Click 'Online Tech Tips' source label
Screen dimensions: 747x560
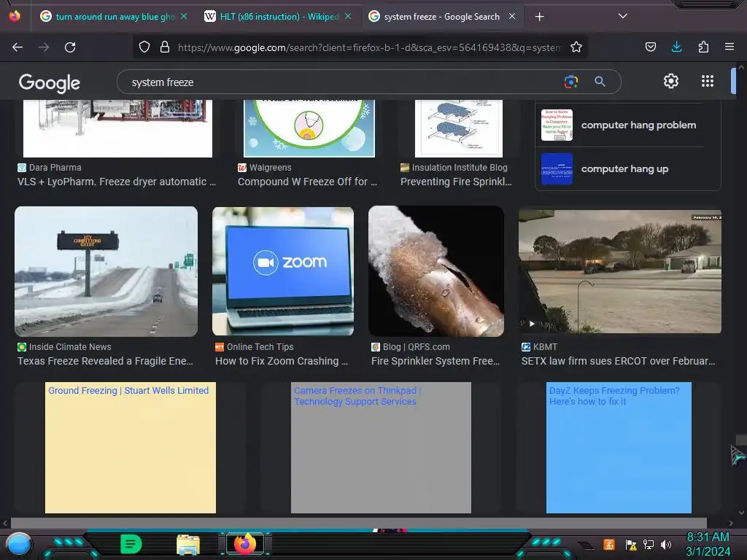pyautogui.click(x=260, y=346)
